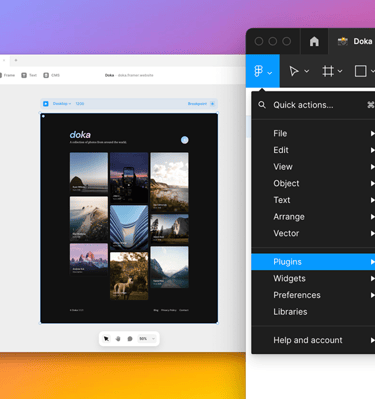Select the cursor tool in Framer toolbar
Screen dimensions: 375x399
106,339
